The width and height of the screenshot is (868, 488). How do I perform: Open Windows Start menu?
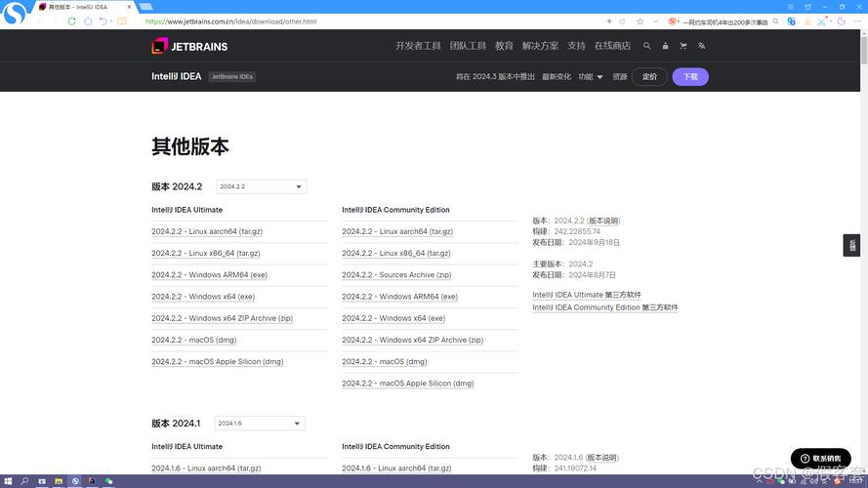8,481
